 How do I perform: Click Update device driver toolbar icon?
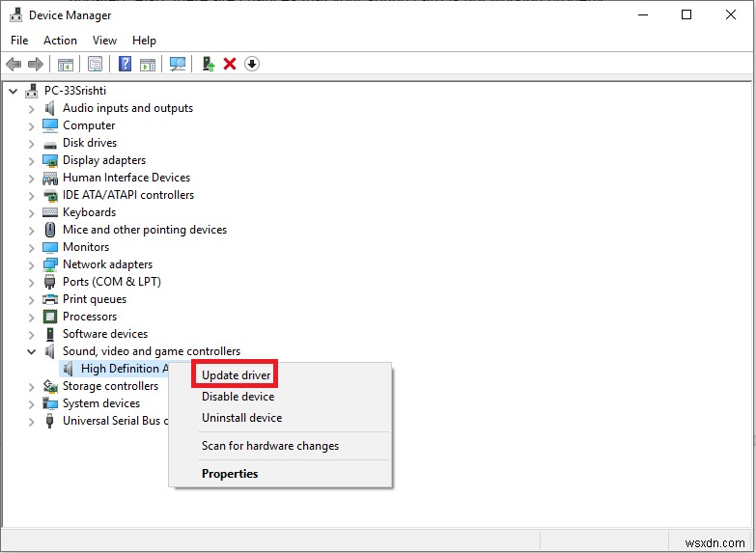[209, 64]
